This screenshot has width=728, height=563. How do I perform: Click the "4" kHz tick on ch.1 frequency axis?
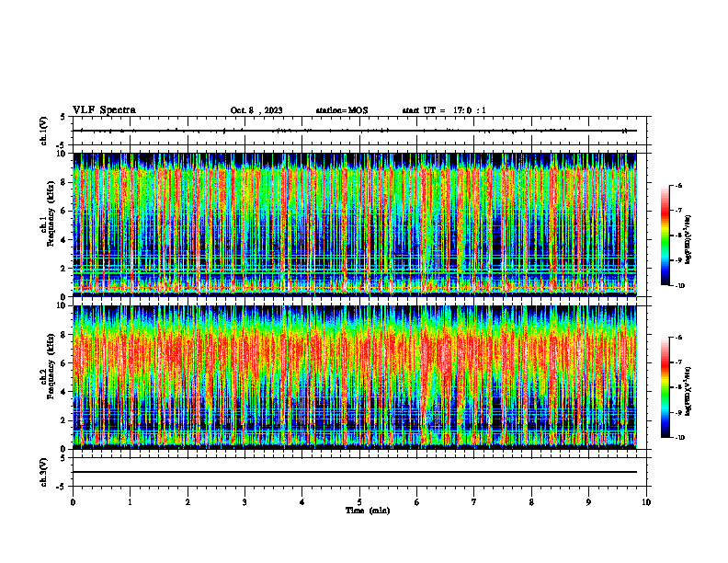point(64,240)
